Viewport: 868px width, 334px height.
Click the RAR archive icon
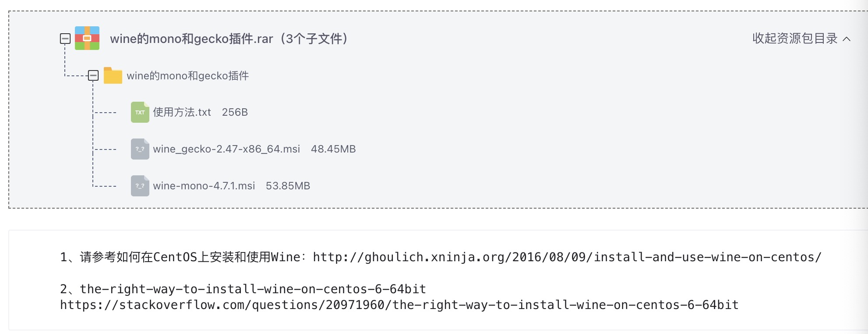pyautogui.click(x=87, y=38)
